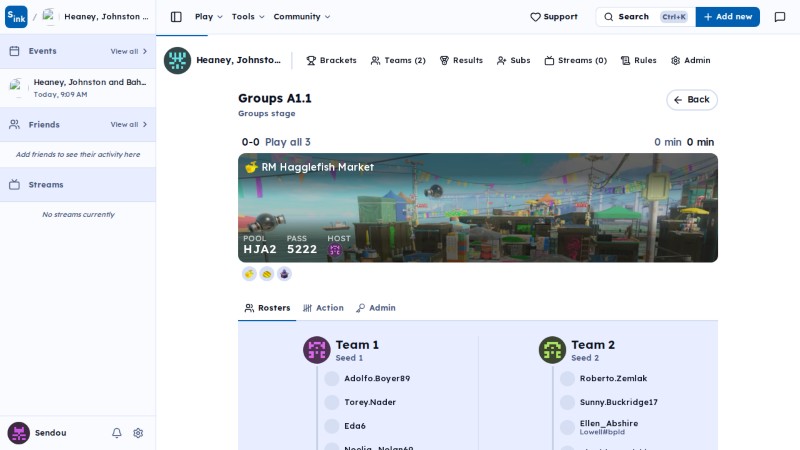Click the breadcrumb tournament image icon
Viewport: 800px width, 450px height.
click(49, 17)
